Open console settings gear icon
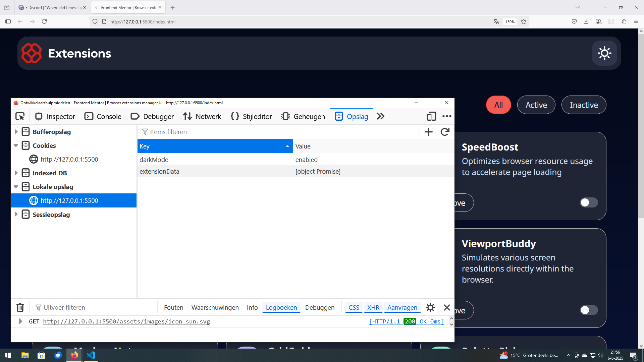The height and width of the screenshot is (362, 644). [430, 307]
